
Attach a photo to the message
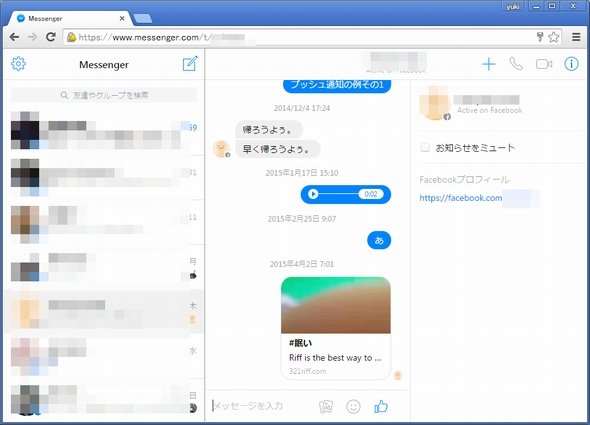coord(326,406)
